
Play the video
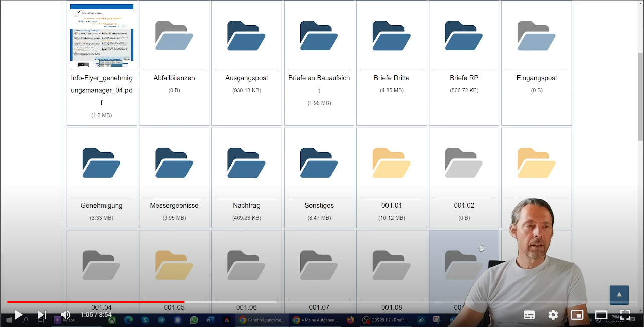click(18, 315)
